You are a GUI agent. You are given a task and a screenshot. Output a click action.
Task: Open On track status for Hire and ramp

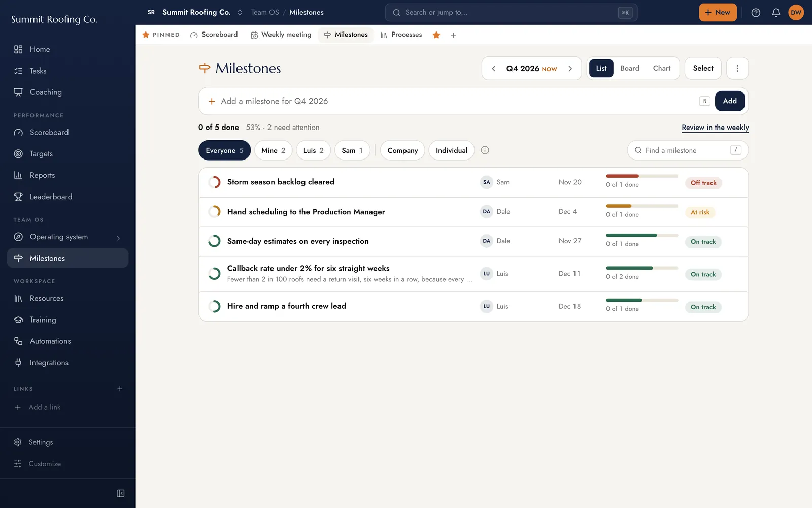[703, 307]
